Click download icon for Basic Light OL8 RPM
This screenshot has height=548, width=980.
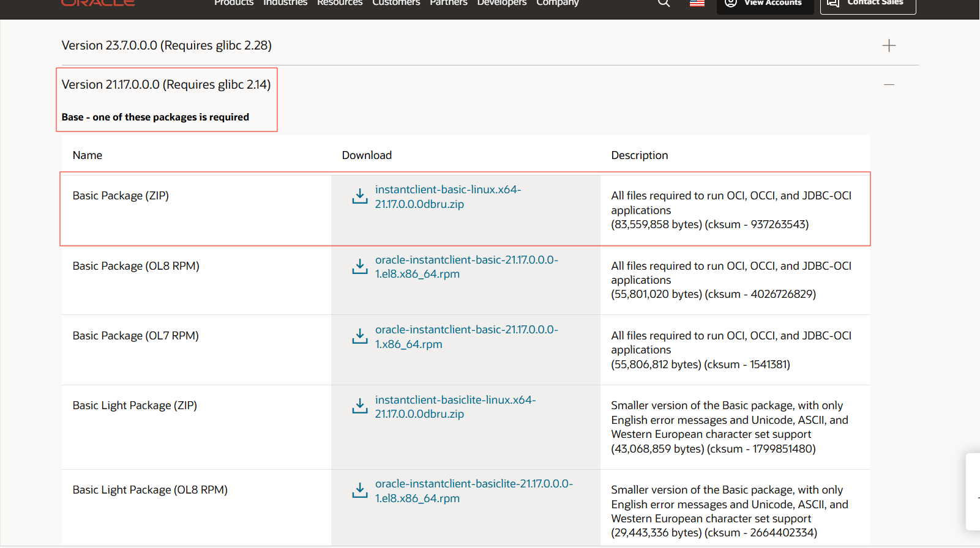360,491
